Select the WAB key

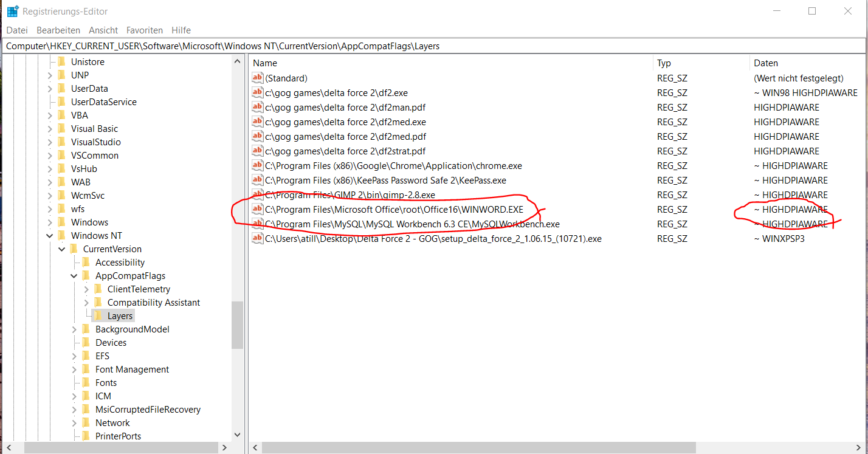tap(80, 182)
